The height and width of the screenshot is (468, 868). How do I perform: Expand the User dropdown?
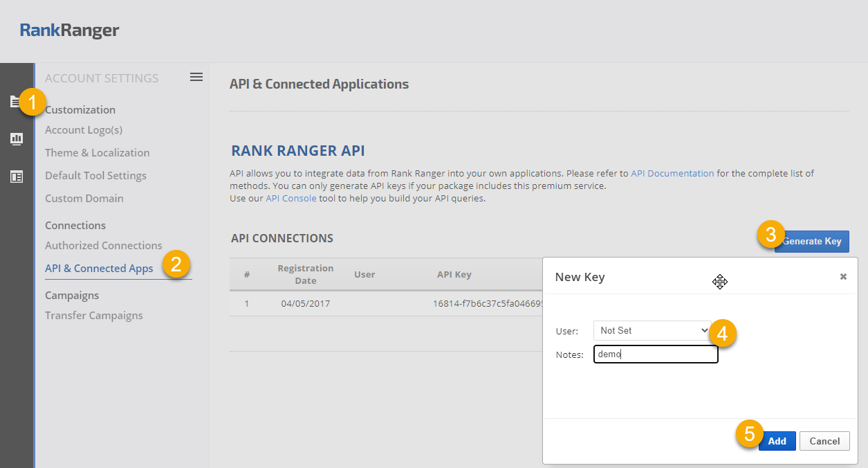(652, 330)
